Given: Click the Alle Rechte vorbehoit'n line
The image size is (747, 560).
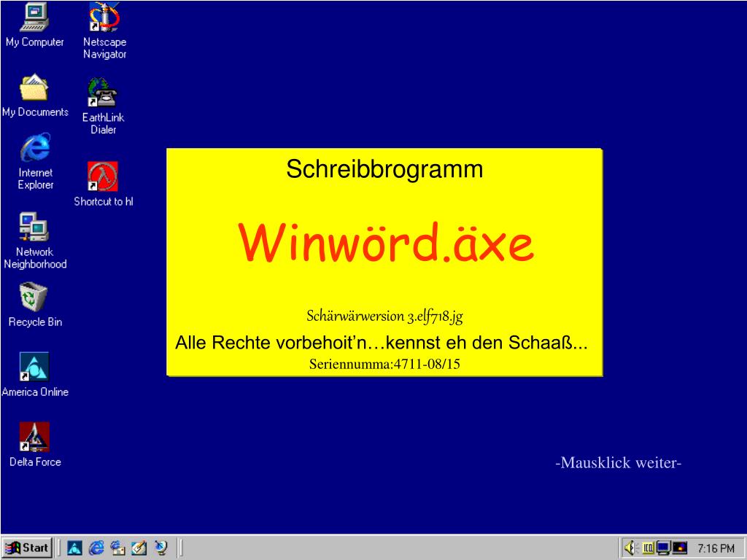Looking at the screenshot, I should (x=381, y=343).
